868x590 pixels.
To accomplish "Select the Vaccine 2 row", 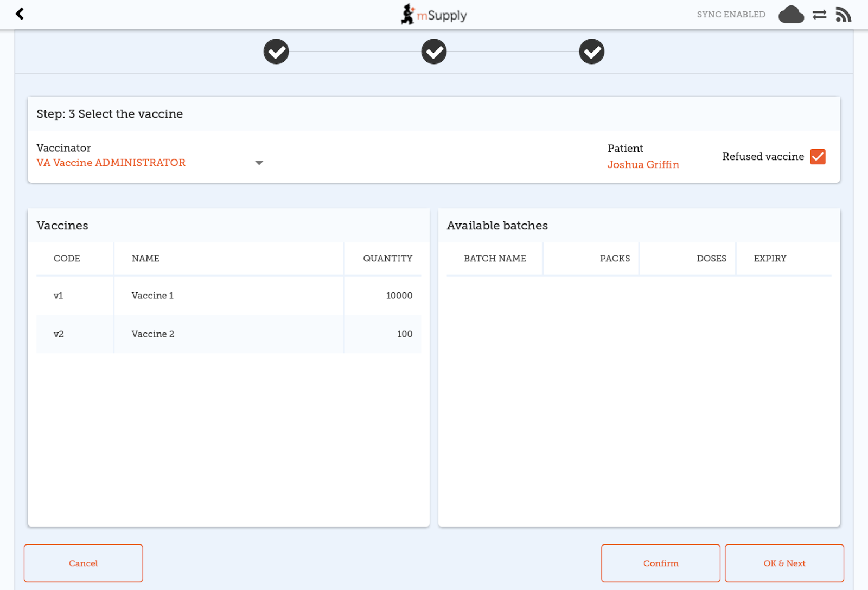I will coord(228,334).
